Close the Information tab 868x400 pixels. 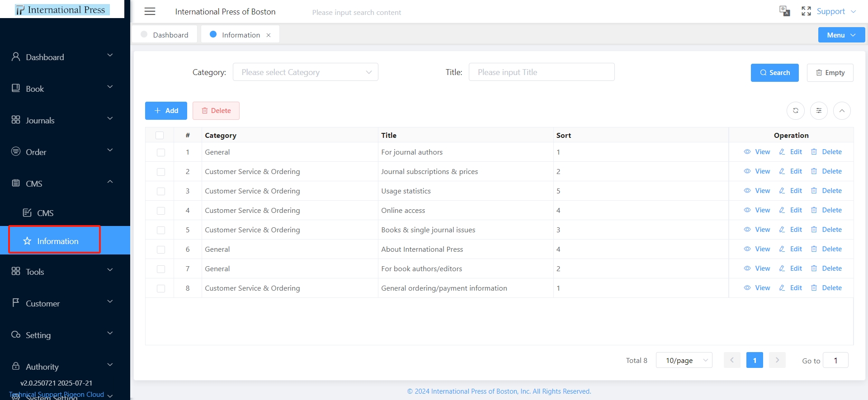coord(269,35)
